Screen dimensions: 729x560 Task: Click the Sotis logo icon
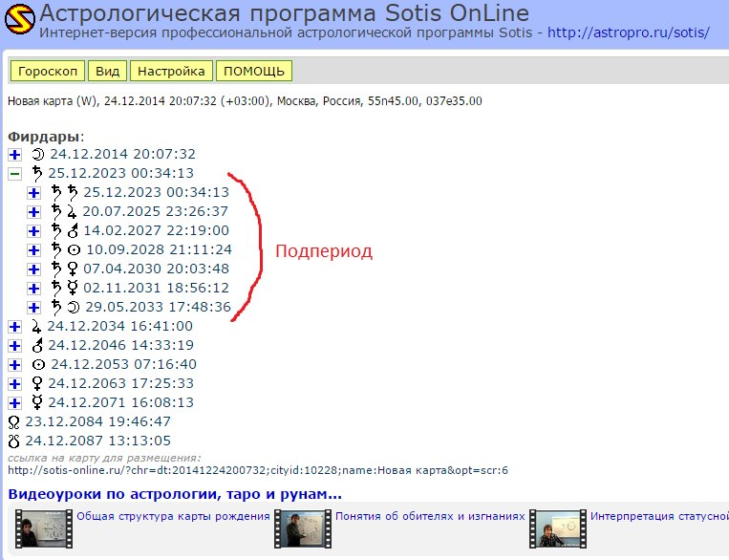click(20, 19)
